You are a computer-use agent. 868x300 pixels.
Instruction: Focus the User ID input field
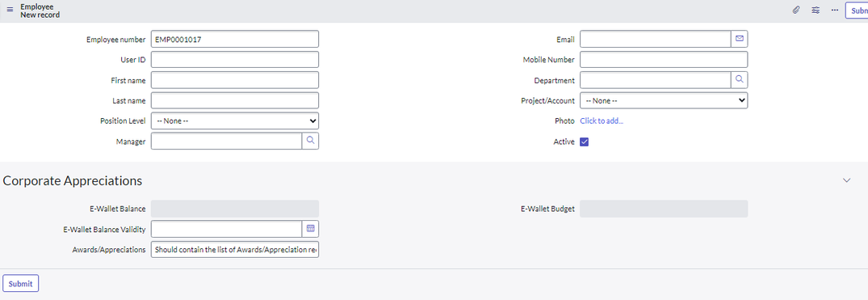pyautogui.click(x=235, y=59)
